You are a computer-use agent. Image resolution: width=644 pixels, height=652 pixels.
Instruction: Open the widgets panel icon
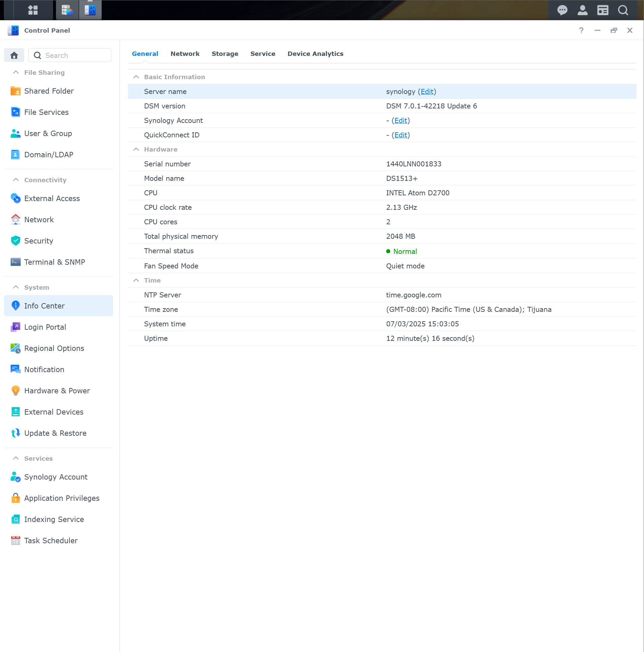coord(603,10)
